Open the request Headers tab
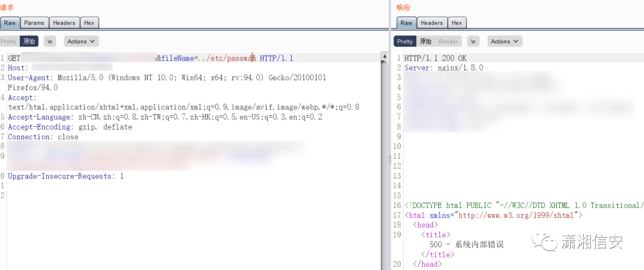The image size is (644, 270). pyautogui.click(x=64, y=23)
